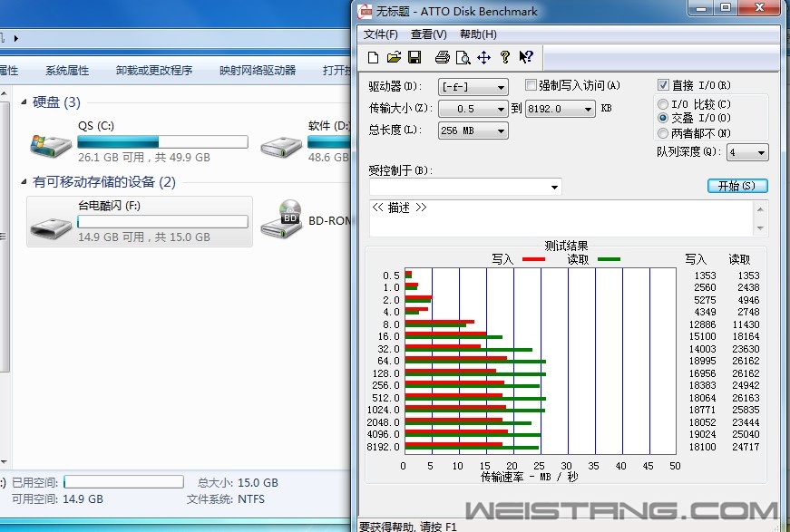Click the Save floppy disk icon
The image size is (790, 532).
click(414, 58)
